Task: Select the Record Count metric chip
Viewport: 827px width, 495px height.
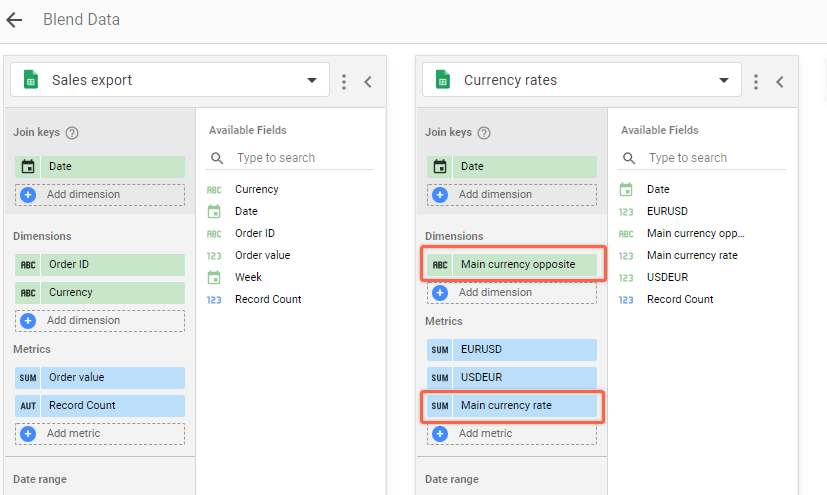Action: [x=100, y=405]
